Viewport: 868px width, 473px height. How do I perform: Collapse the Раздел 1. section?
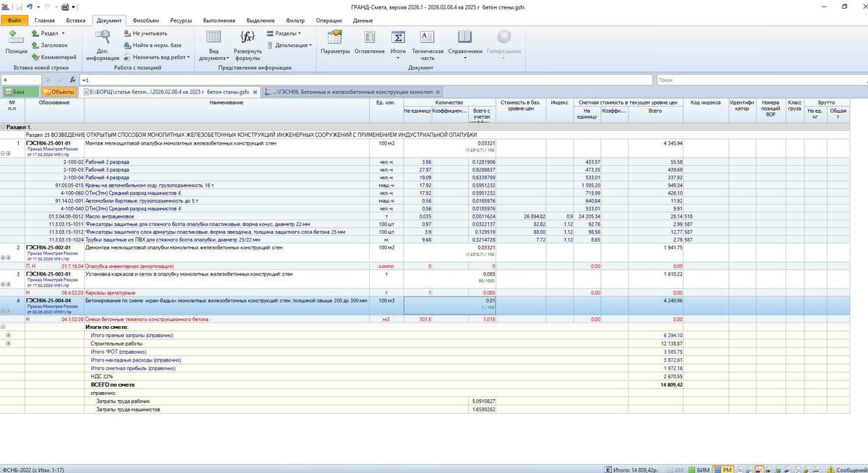[4, 127]
